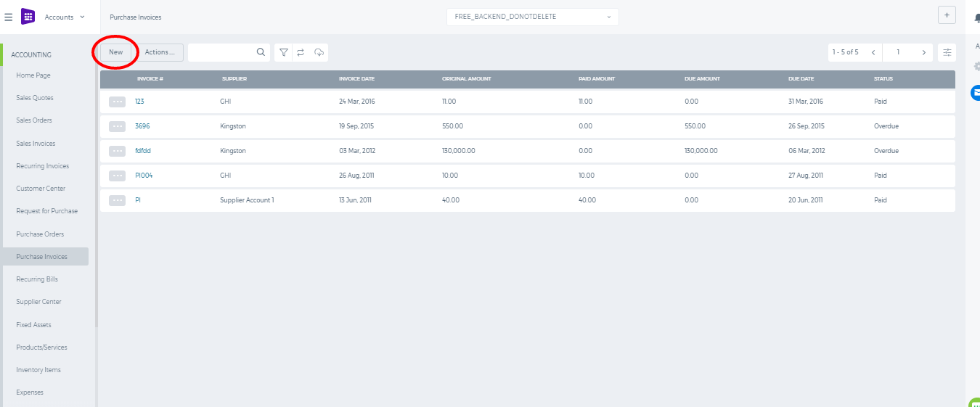Open the hamburger menu icon
Image resolution: width=980 pixels, height=407 pixels.
click(9, 17)
